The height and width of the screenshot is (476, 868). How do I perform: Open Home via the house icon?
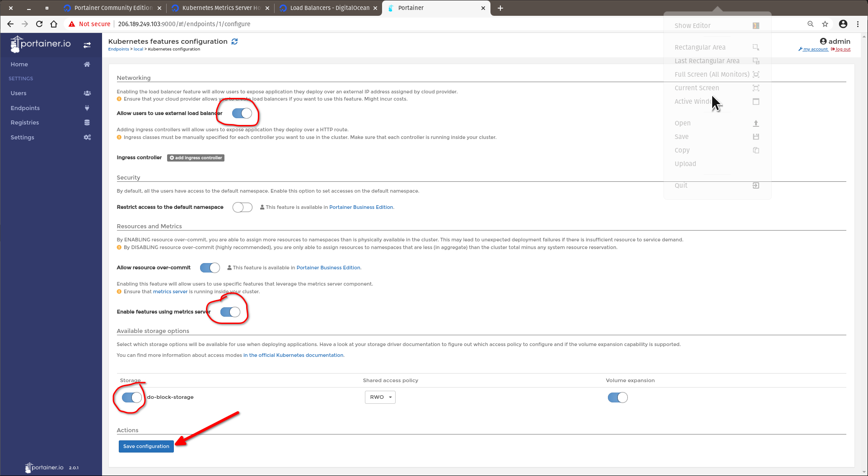[x=87, y=64]
